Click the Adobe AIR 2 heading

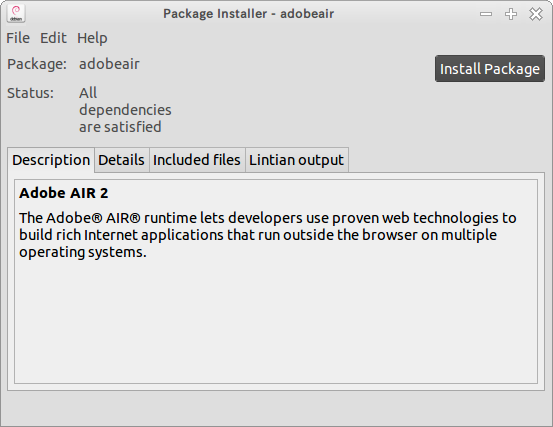pyautogui.click(x=64, y=193)
